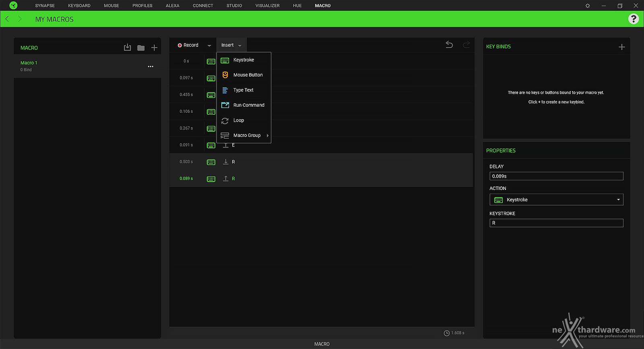Open the Studio tab

coord(234,6)
